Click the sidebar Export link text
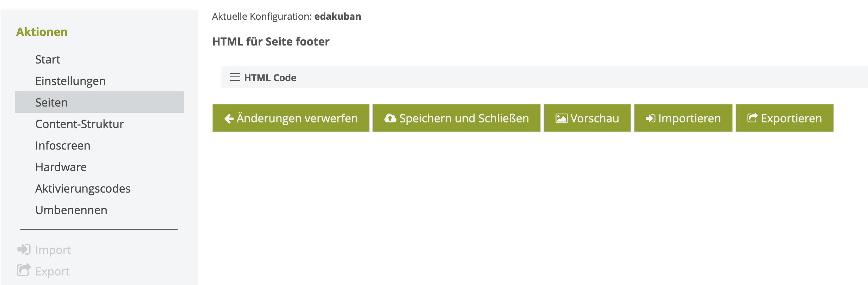Screen dimensions: 868x285 click(52, 271)
